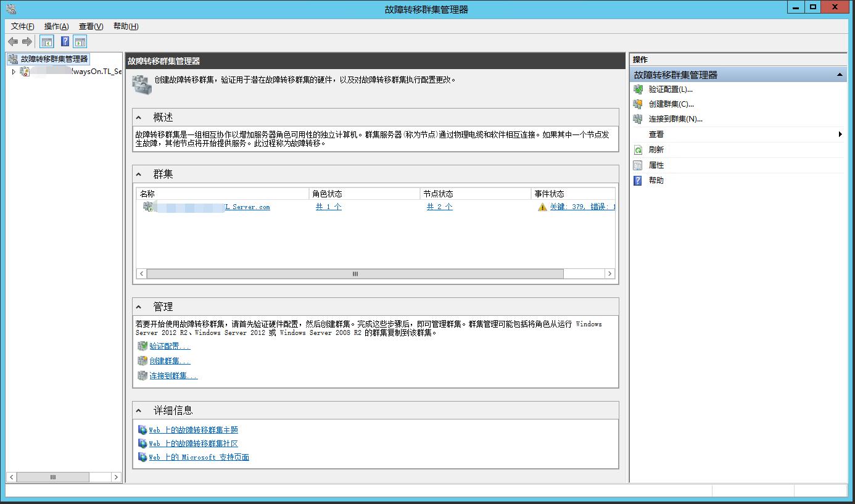855x504 pixels.
Task: Expand the cluster node in the tree
Action: (14, 72)
